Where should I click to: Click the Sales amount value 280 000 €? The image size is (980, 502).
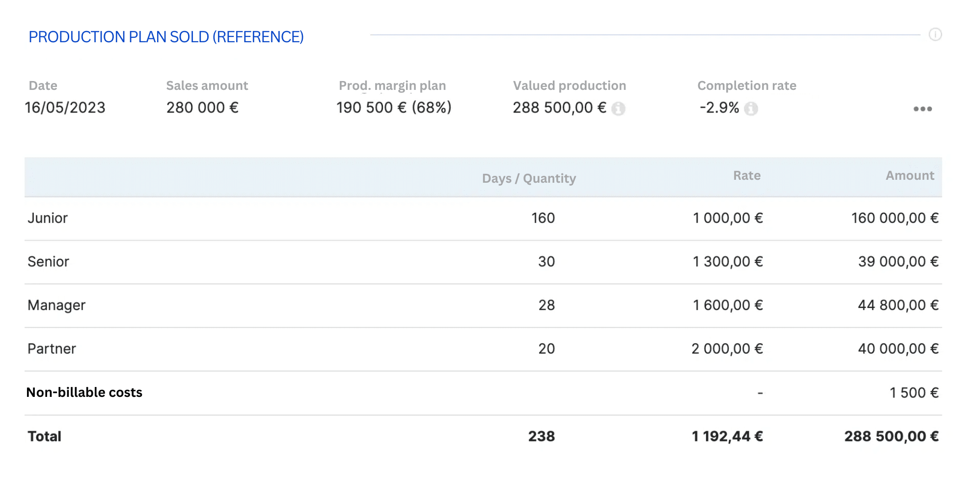(202, 108)
